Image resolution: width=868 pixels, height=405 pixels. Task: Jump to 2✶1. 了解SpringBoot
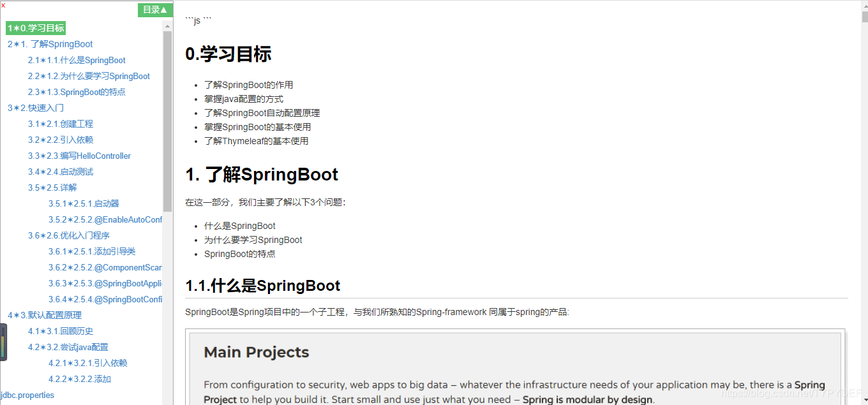50,44
